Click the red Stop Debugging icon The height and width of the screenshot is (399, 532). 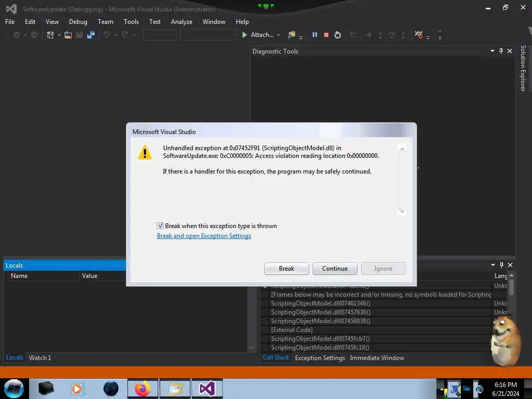coord(326,35)
